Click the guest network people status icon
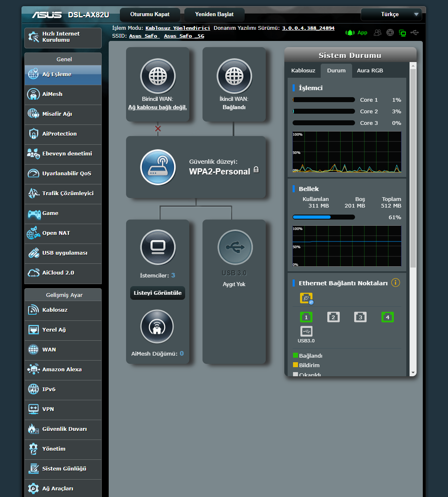This screenshot has height=497, width=448. point(377,33)
